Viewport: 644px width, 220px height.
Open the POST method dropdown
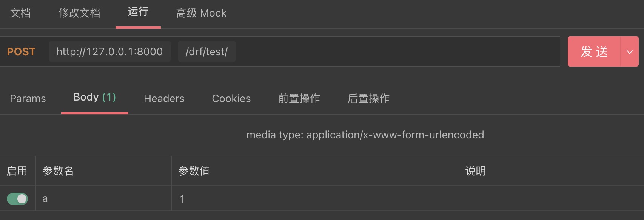coord(21,51)
